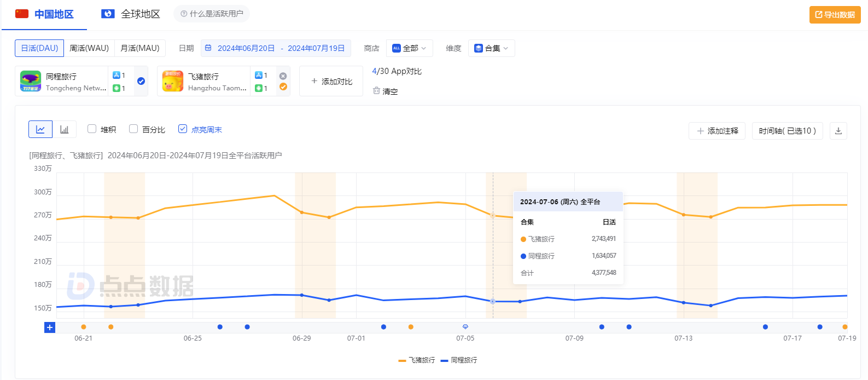Switch to the 全球地区 tab
The height and width of the screenshot is (380, 868).
131,14
